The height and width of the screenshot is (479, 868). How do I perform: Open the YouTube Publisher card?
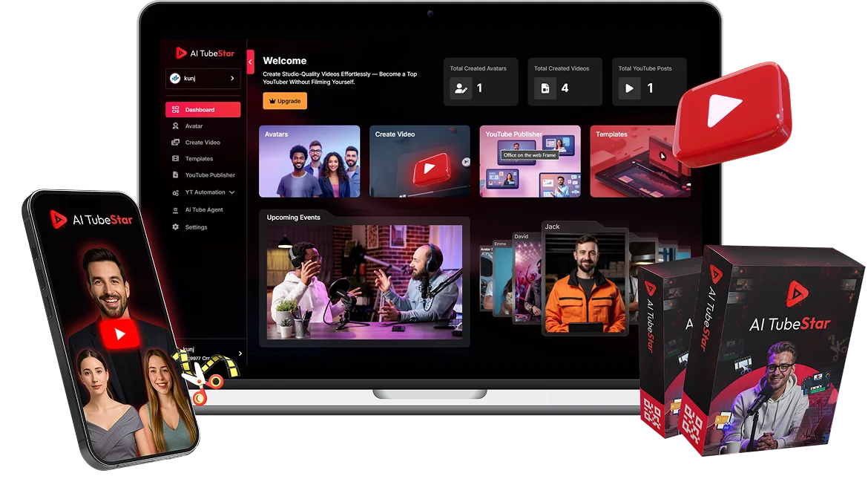click(x=530, y=161)
